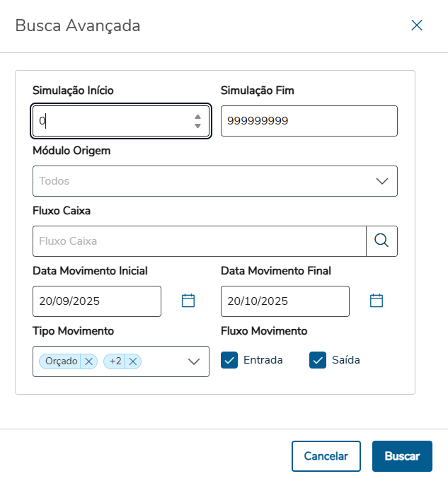The width and height of the screenshot is (448, 481).
Task: Close the Busca Avançada dialog
Action: click(417, 25)
